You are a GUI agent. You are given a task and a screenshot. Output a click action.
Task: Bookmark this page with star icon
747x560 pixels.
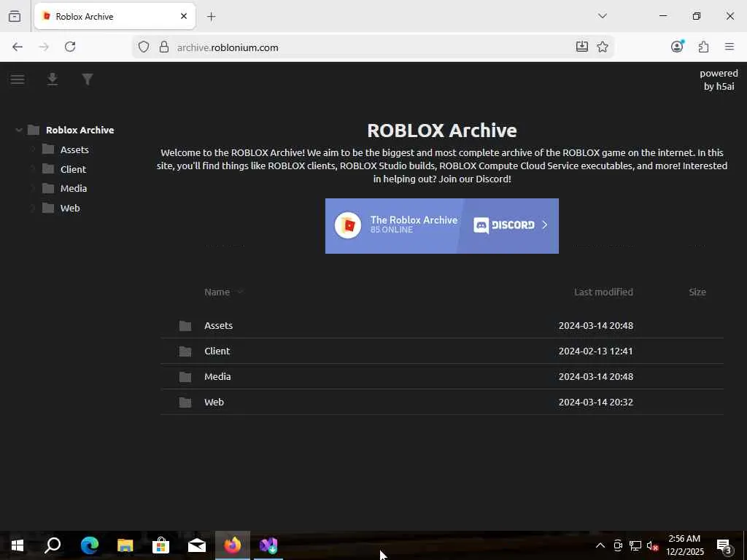603,47
